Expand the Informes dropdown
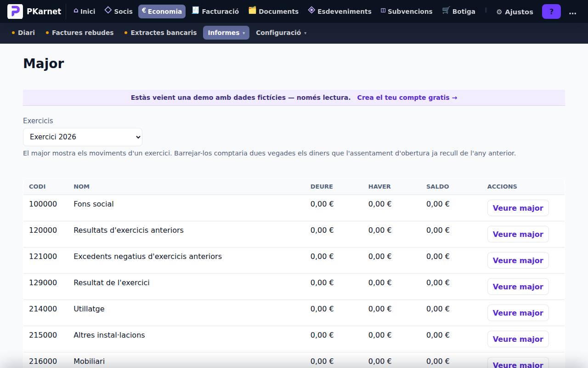The width and height of the screenshot is (588, 368). point(226,33)
